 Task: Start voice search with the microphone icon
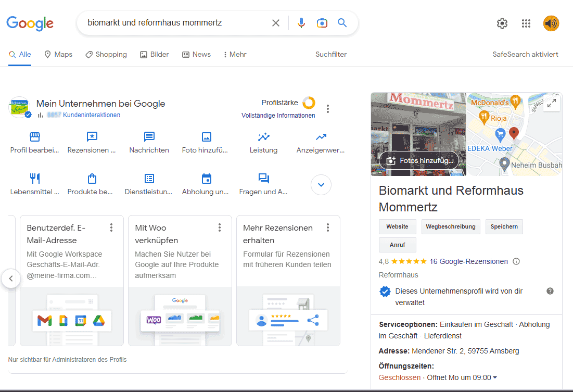(301, 23)
